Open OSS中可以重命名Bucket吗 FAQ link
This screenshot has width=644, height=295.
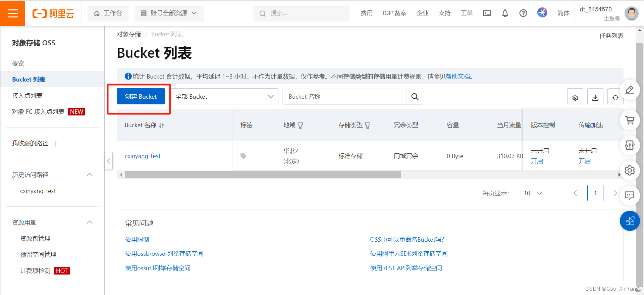click(407, 239)
